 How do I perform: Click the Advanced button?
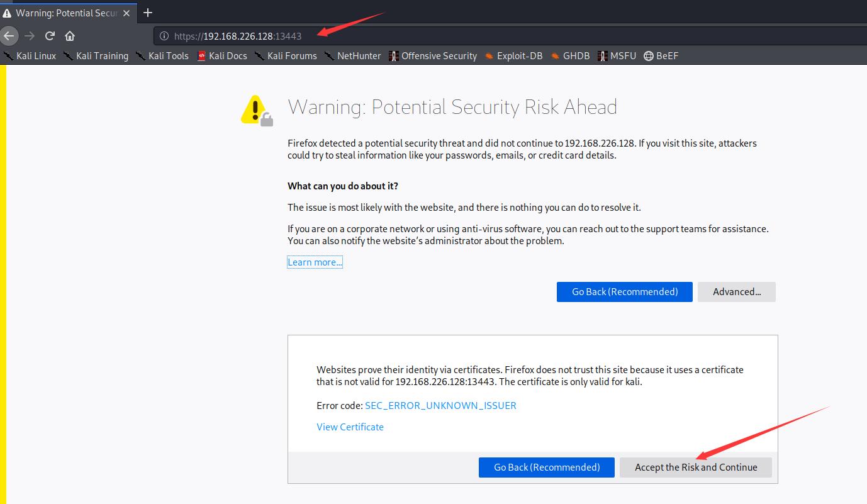click(x=737, y=292)
